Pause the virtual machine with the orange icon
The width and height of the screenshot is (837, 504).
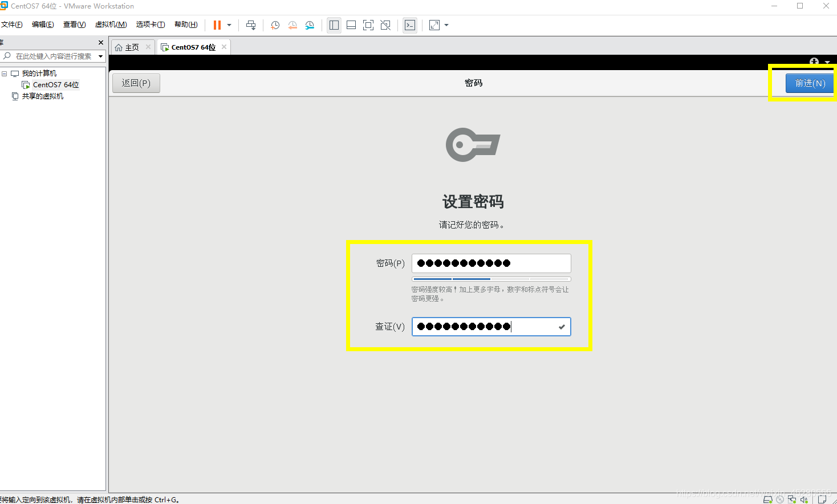(x=217, y=25)
